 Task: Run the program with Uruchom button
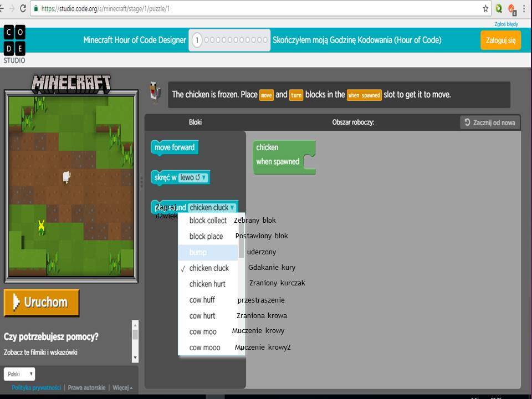click(42, 303)
